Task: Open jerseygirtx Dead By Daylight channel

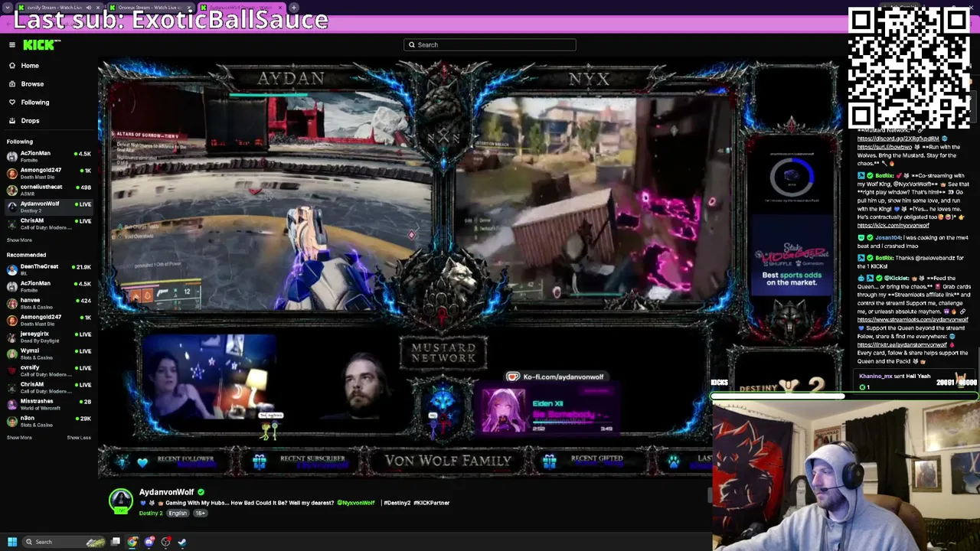Action: point(49,337)
